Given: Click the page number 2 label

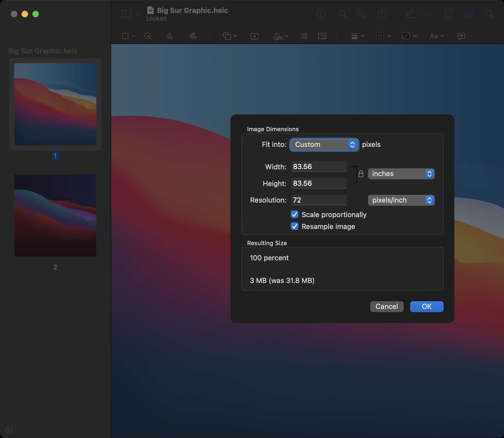Looking at the screenshot, I should 55,267.
